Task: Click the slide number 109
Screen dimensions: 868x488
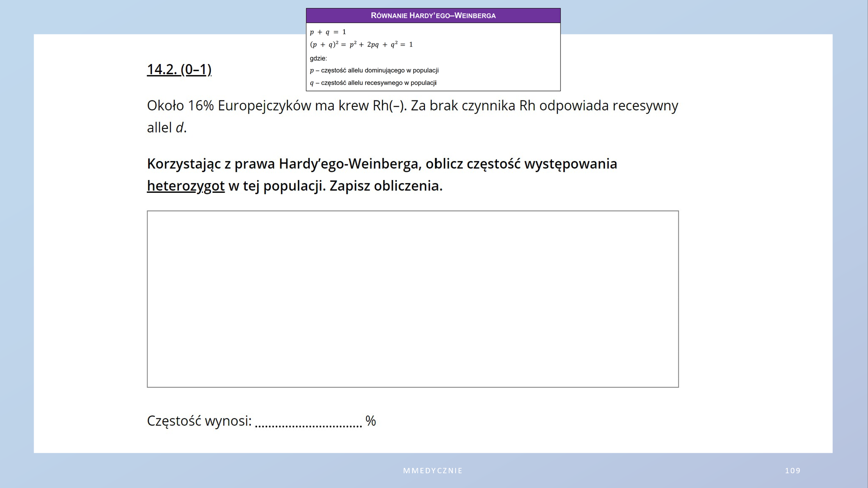Action: point(792,471)
